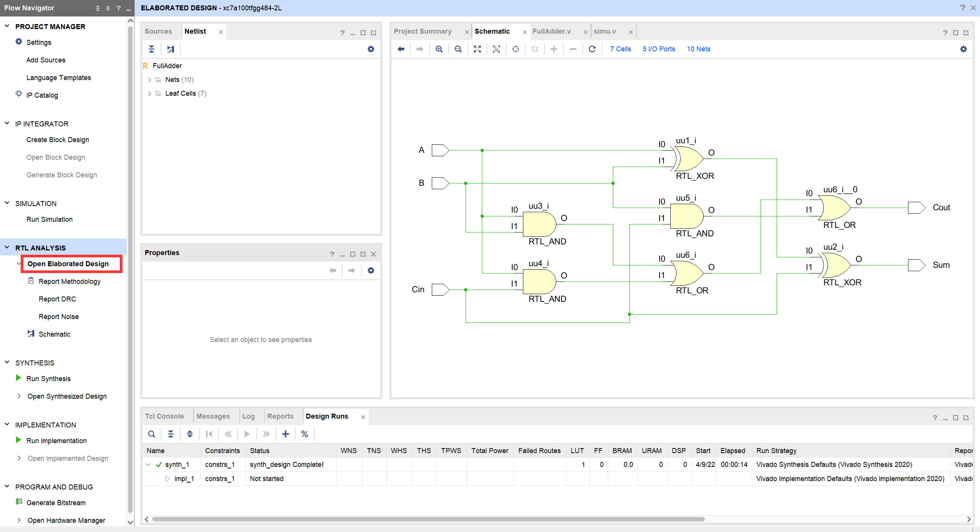Click the schematic zoom out icon

tap(458, 49)
